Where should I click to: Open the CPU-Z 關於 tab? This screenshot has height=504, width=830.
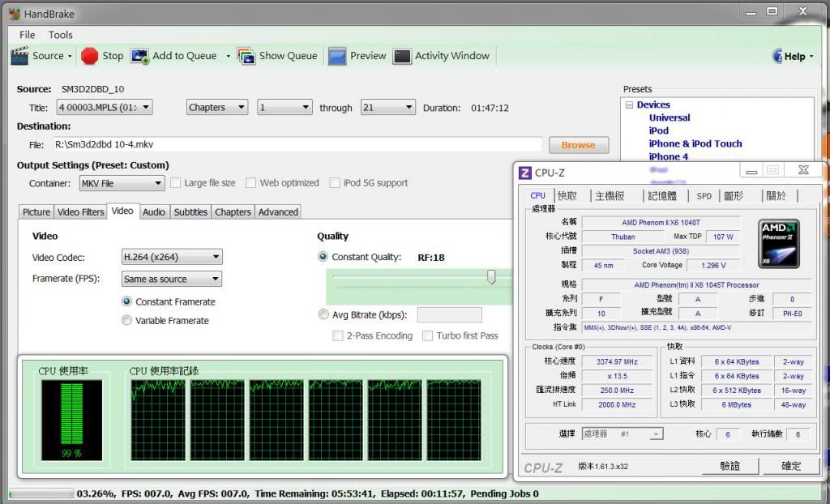click(776, 196)
